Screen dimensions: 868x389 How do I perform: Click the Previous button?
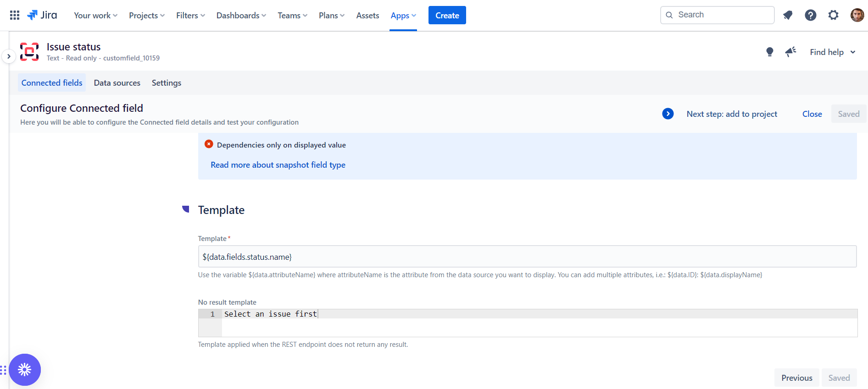pyautogui.click(x=796, y=378)
